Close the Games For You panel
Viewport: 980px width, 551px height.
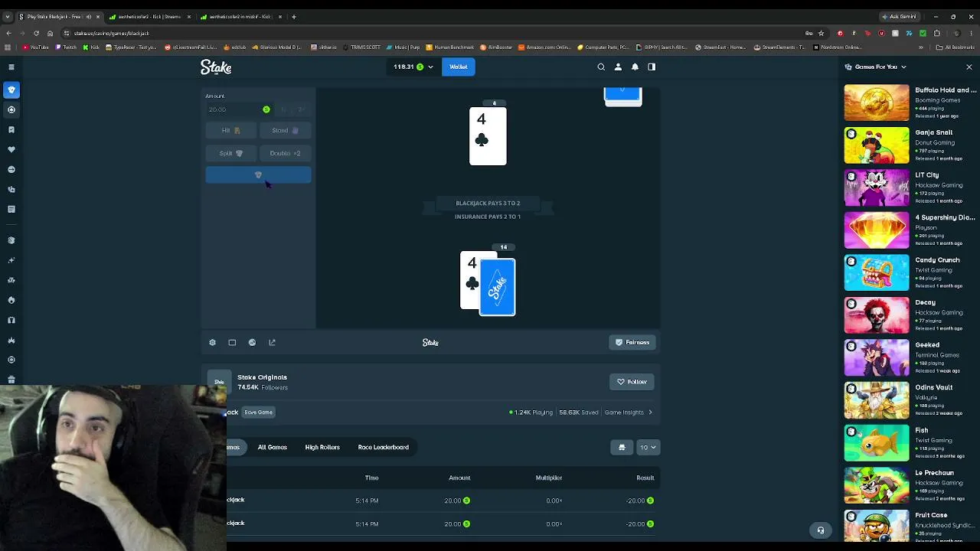[x=969, y=67]
